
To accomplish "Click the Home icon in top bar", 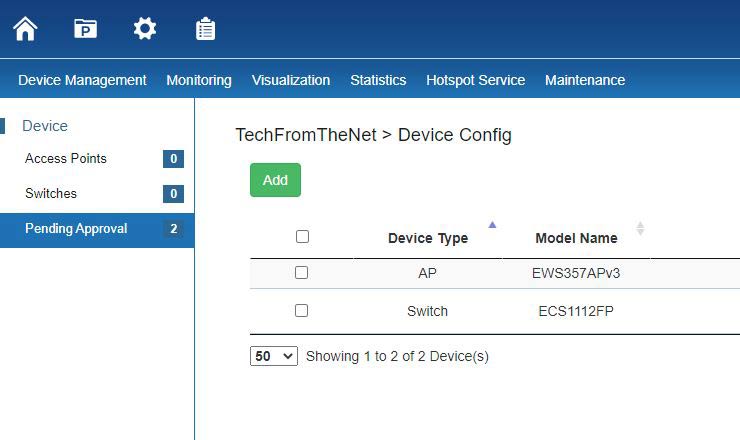I will coord(25,29).
